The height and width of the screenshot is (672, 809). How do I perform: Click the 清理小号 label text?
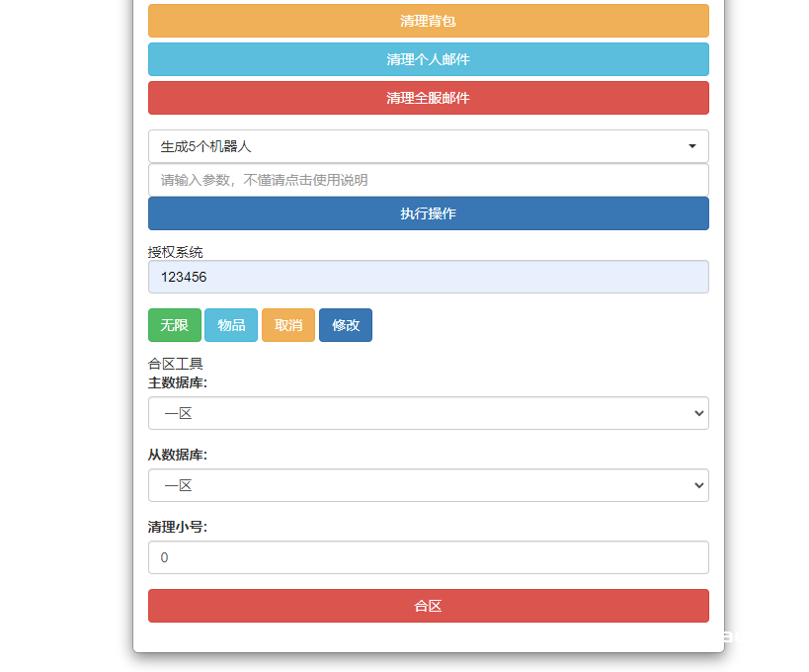(x=178, y=527)
